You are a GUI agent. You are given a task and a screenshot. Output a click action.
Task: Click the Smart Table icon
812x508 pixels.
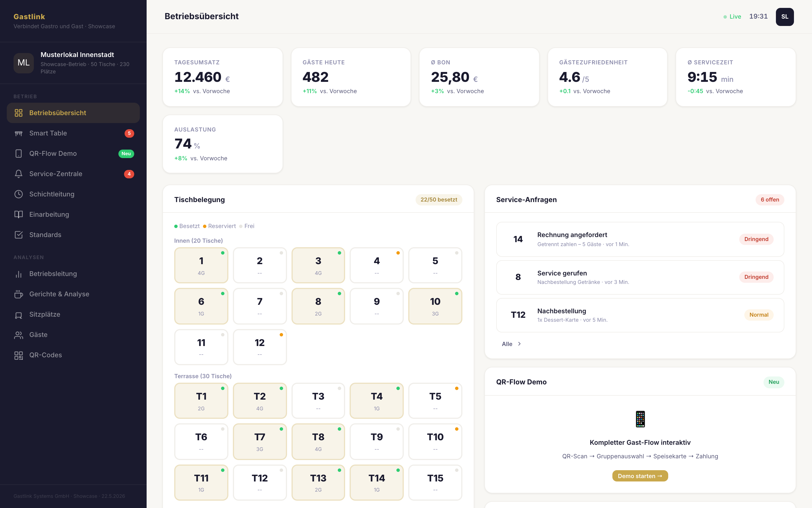point(18,133)
